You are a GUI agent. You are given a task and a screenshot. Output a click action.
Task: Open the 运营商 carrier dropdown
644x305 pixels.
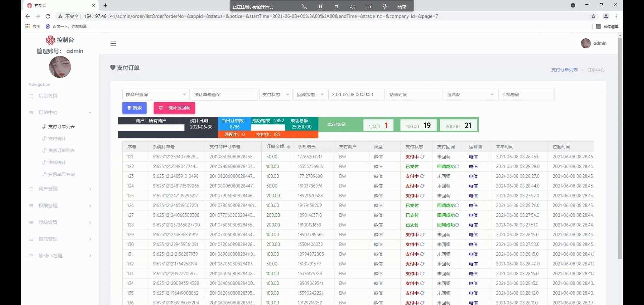(470, 95)
